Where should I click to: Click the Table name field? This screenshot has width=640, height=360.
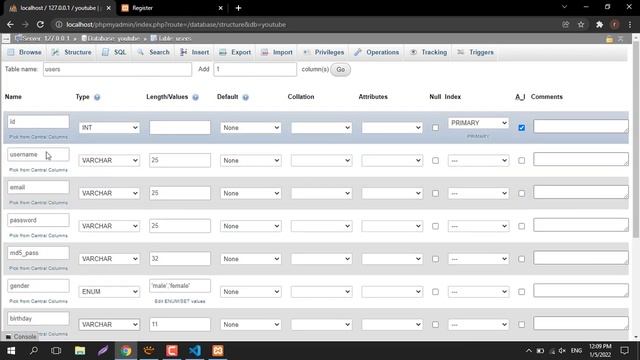pos(117,69)
